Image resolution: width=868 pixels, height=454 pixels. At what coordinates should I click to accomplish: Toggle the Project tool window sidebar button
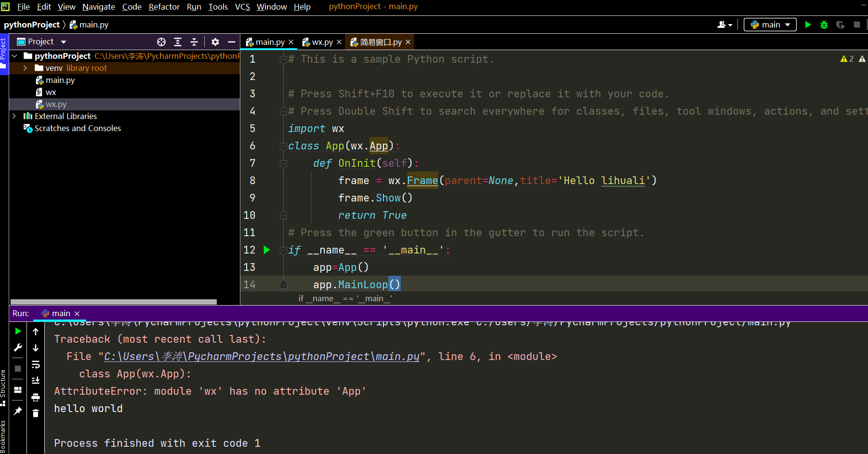coord(4,53)
